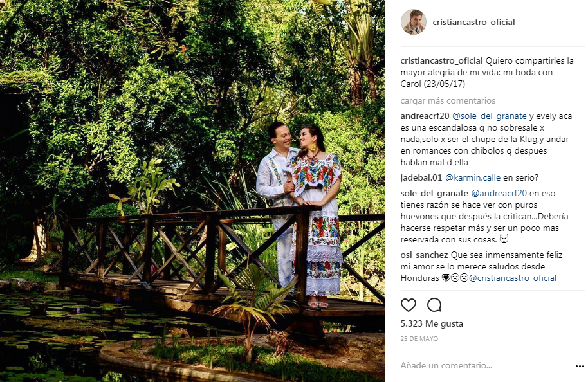The image size is (588, 382).
Task: View sole_del_granate commenter profile
Action: click(434, 193)
